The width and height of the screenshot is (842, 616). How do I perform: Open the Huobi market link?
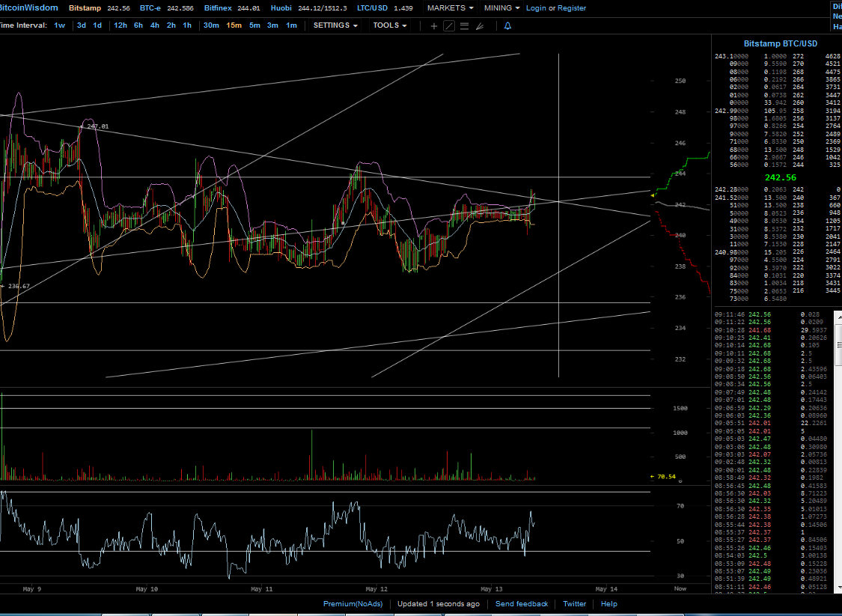(281, 8)
